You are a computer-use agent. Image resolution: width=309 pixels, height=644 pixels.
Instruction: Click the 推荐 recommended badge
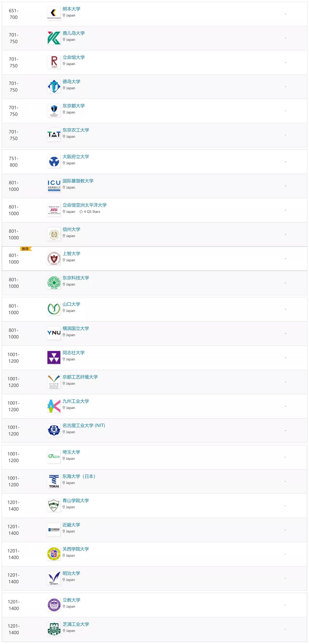click(x=25, y=249)
